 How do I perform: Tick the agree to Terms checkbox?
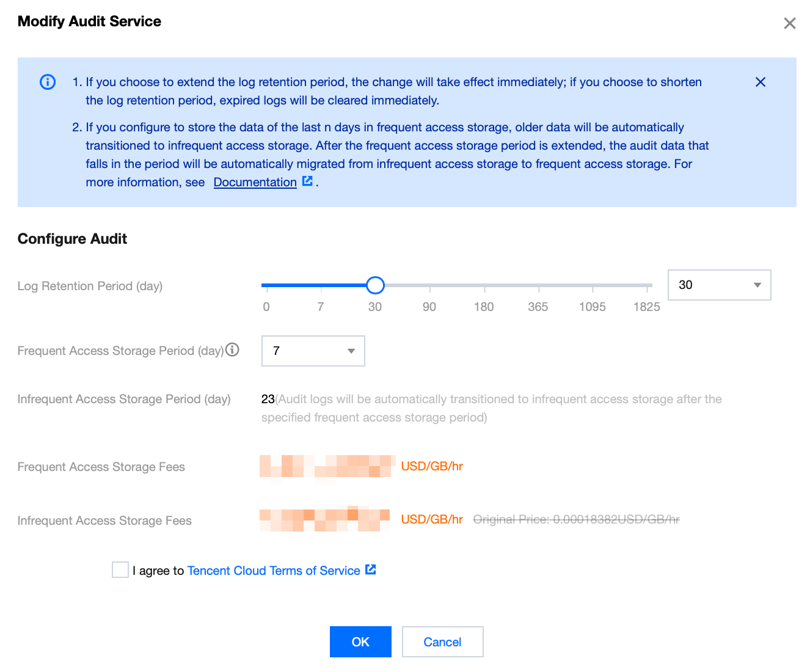tap(120, 570)
